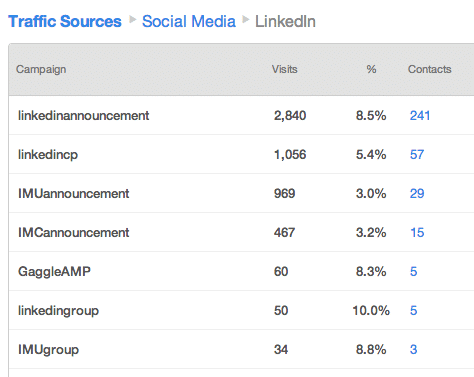Select the linkedincp campaign name
The height and width of the screenshot is (377, 474).
48,155
